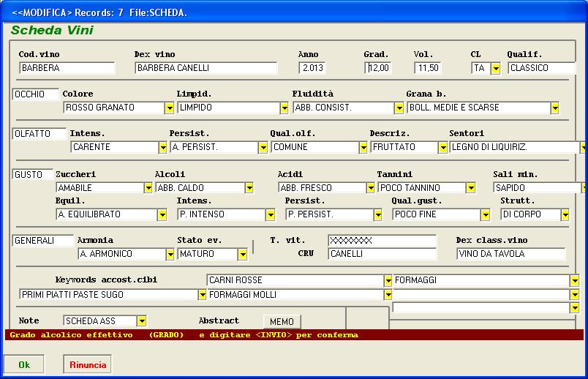Open the Note dropdown SCHEDA ASS

(141, 321)
